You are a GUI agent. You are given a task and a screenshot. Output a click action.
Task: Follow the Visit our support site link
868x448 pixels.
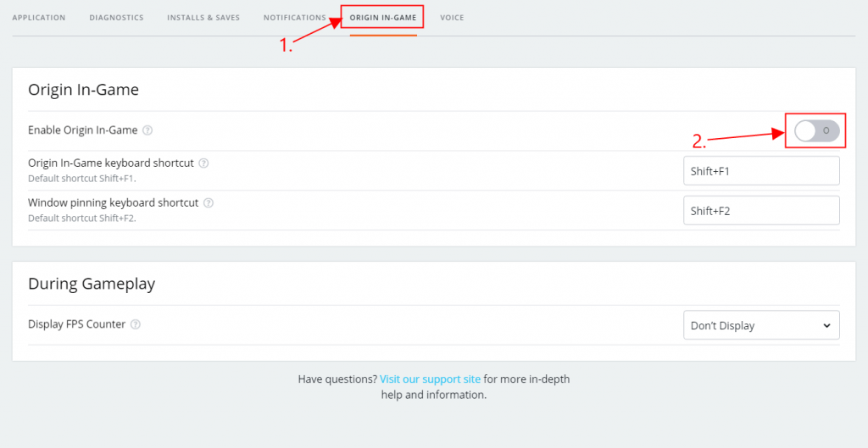[x=430, y=379]
